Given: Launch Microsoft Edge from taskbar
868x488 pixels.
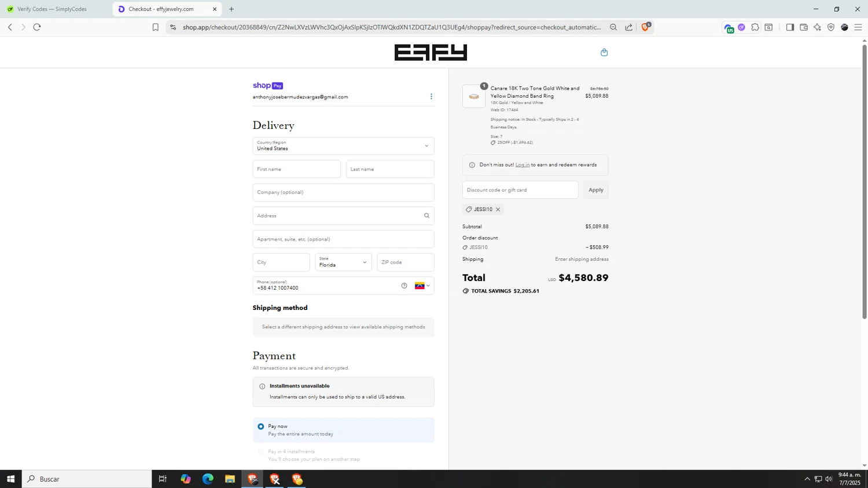Looking at the screenshot, I should click(x=208, y=479).
